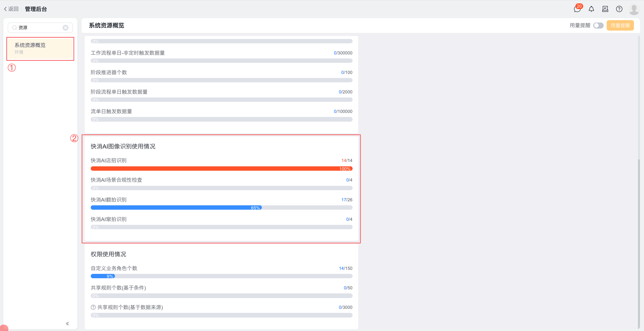
Task: Open the chat messages icon with badge
Action: tap(577, 9)
